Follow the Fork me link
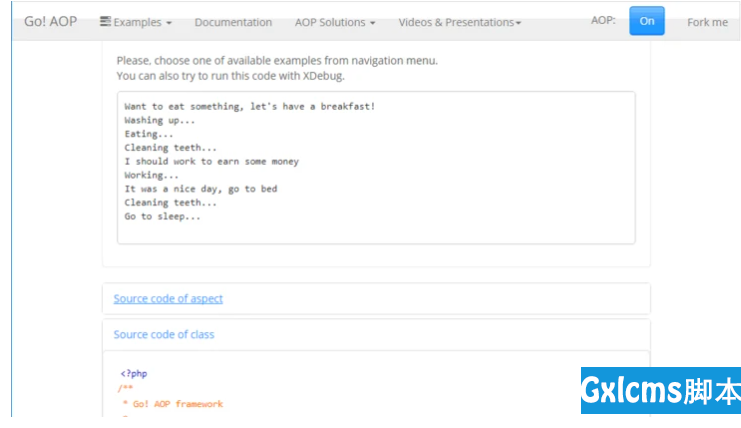The width and height of the screenshot is (741, 428). click(x=707, y=22)
